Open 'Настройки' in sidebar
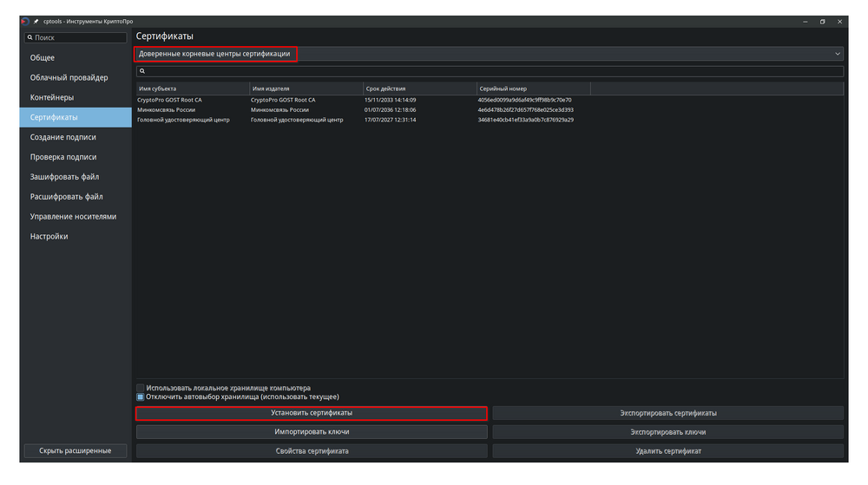The width and height of the screenshot is (868, 485). click(x=49, y=237)
